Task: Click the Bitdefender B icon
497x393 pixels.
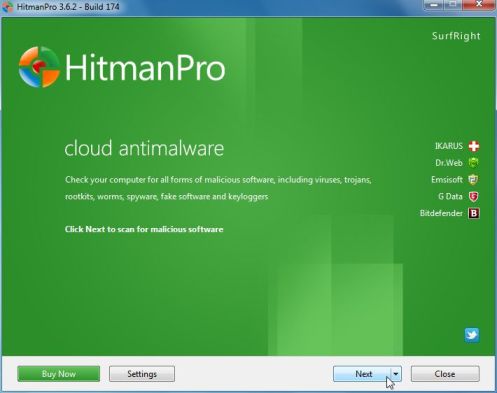Action: click(x=474, y=213)
